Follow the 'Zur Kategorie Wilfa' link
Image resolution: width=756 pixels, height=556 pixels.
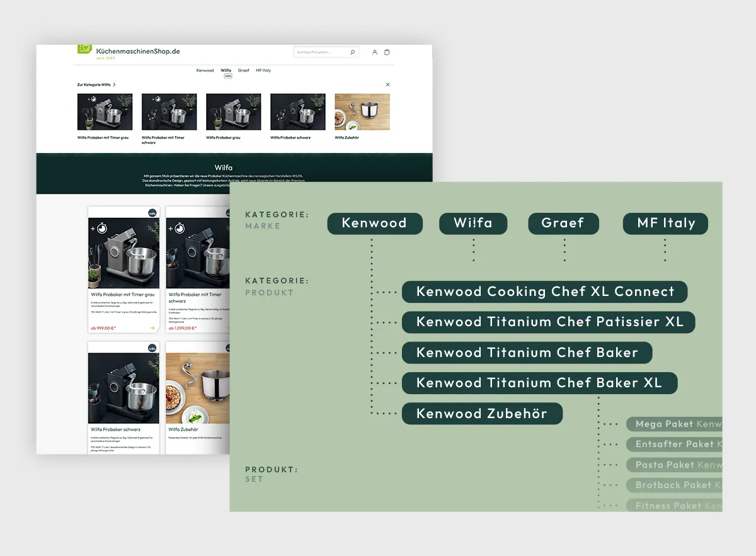pos(94,84)
